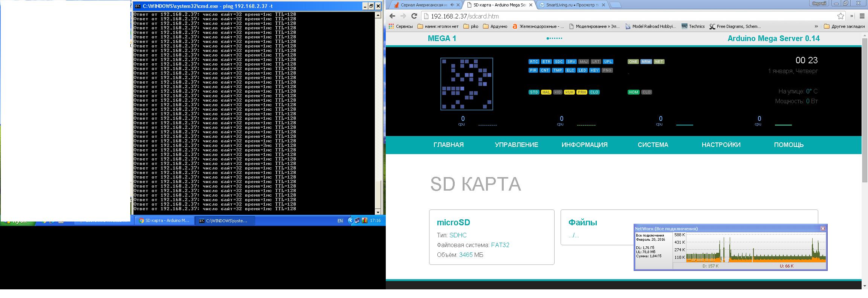Bookmark this page with the star icon
The image size is (868, 298).
[x=840, y=16]
